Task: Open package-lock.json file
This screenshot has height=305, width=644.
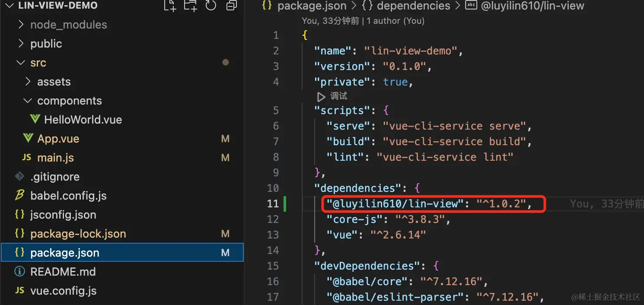Action: [78, 234]
